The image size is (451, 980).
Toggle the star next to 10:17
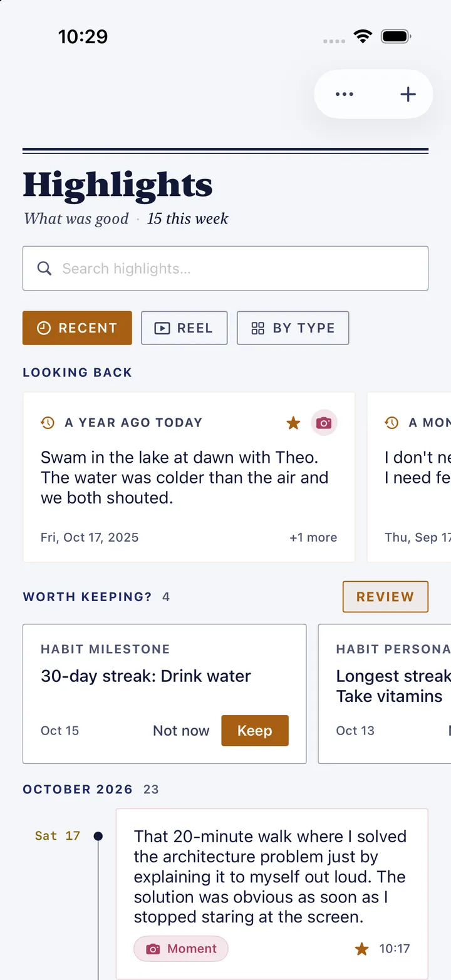click(362, 949)
